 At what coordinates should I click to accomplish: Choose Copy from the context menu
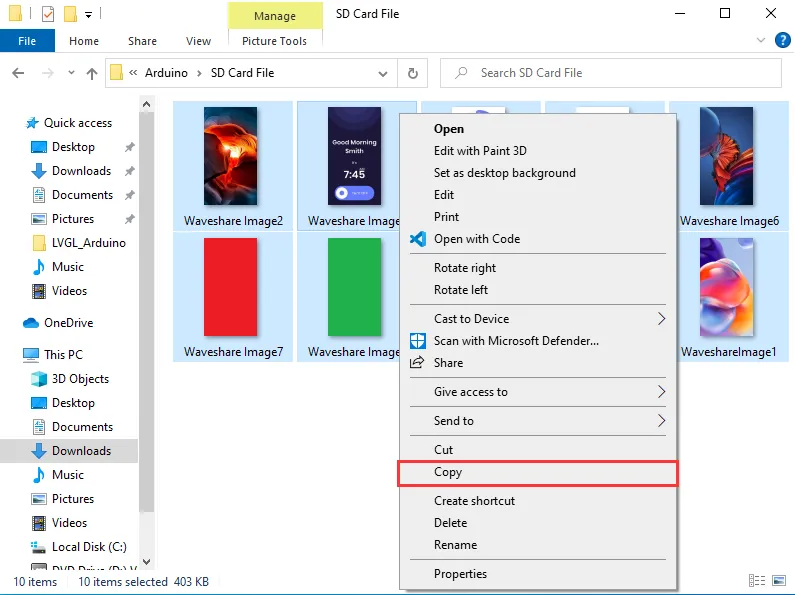click(x=448, y=472)
